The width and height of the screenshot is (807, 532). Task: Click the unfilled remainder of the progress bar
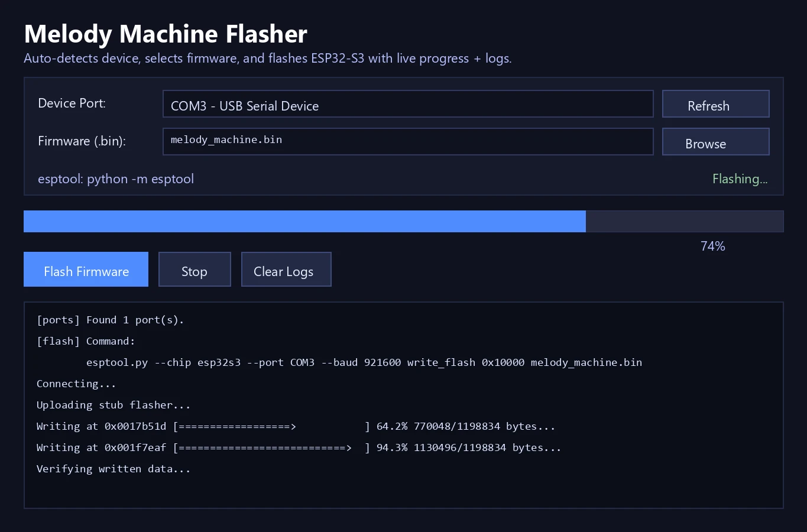(x=684, y=222)
